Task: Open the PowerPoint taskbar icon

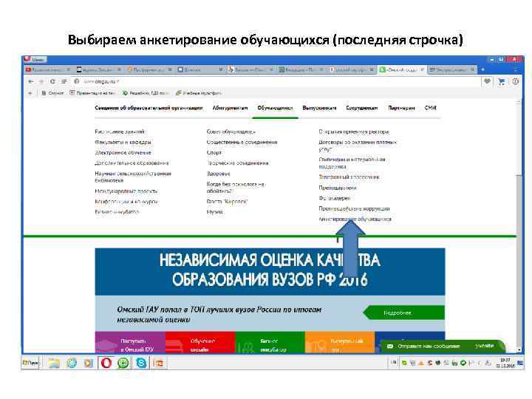Action: point(158,363)
